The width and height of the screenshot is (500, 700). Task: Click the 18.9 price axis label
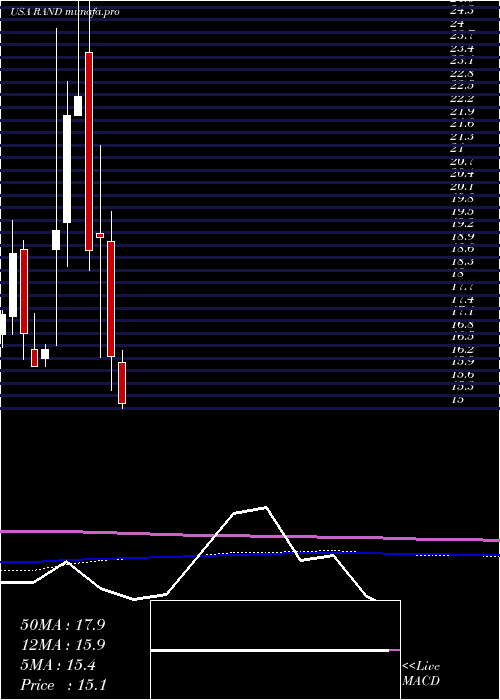tap(463, 236)
